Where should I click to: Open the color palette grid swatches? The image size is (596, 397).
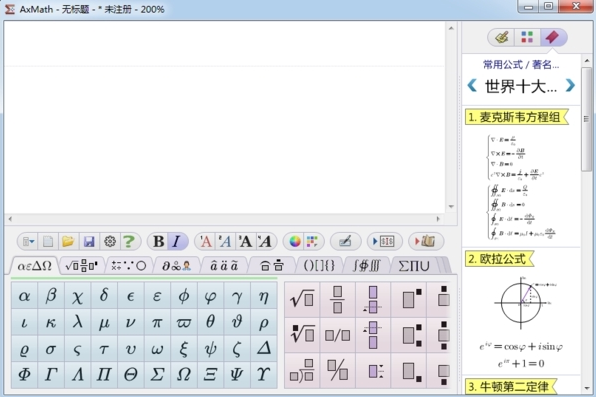click(x=312, y=241)
